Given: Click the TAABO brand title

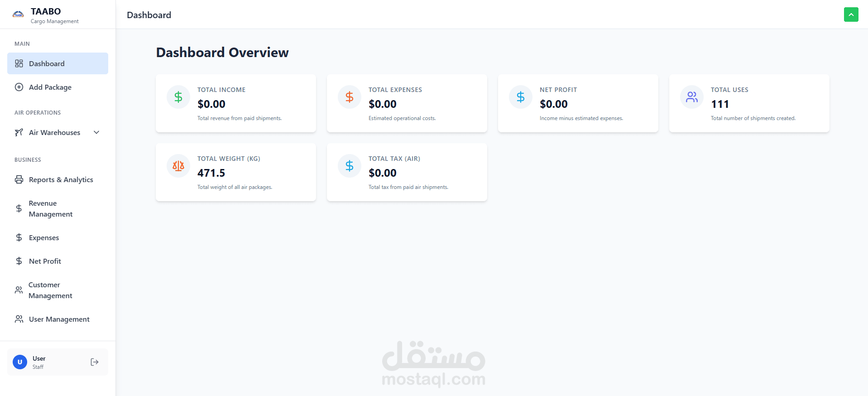Looking at the screenshot, I should (x=46, y=11).
